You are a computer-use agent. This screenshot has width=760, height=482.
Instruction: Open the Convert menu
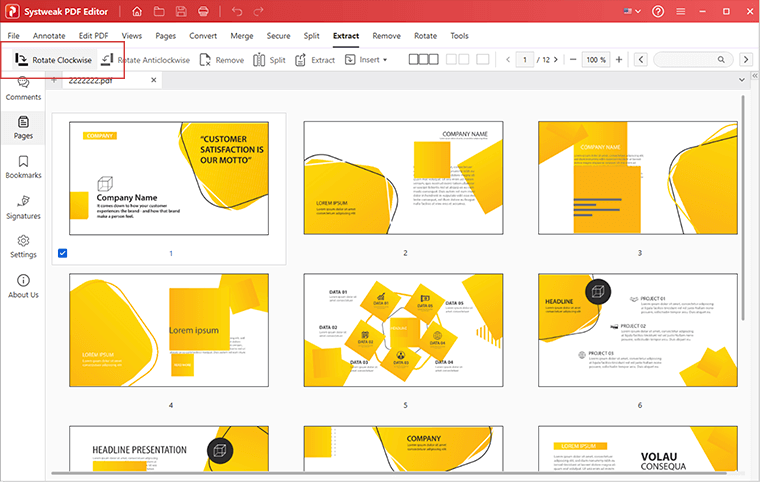tap(203, 36)
